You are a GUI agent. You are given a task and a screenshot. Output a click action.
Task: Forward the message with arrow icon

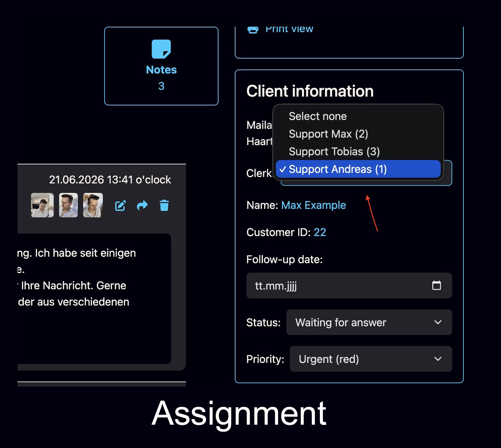pyautogui.click(x=142, y=205)
